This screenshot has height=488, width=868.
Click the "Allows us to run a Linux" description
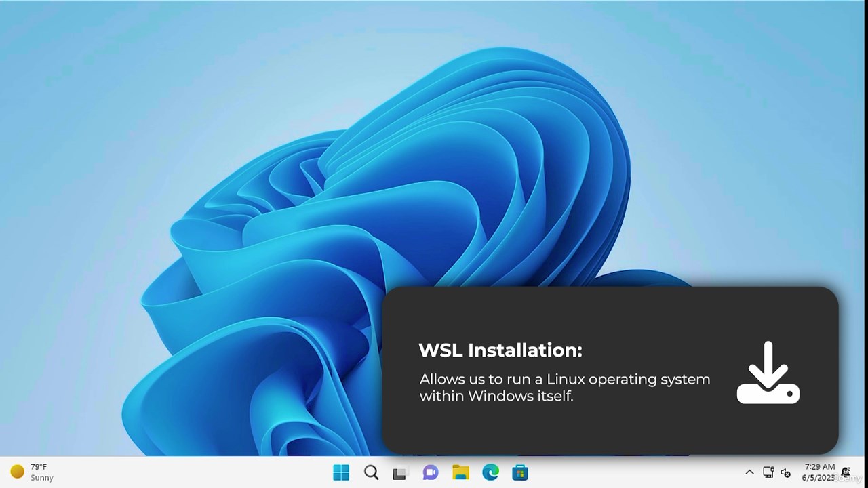pyautogui.click(x=565, y=387)
